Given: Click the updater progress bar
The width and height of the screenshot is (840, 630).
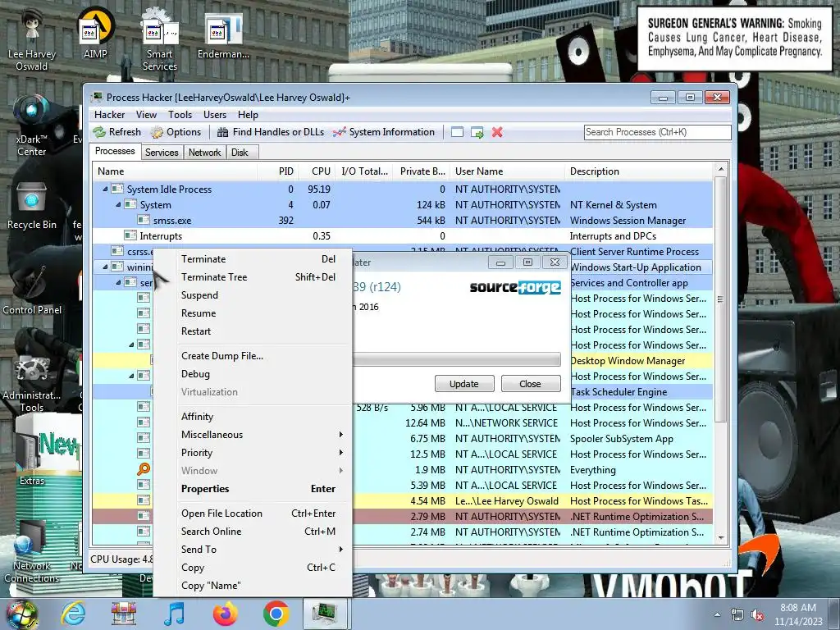Looking at the screenshot, I should [456, 359].
